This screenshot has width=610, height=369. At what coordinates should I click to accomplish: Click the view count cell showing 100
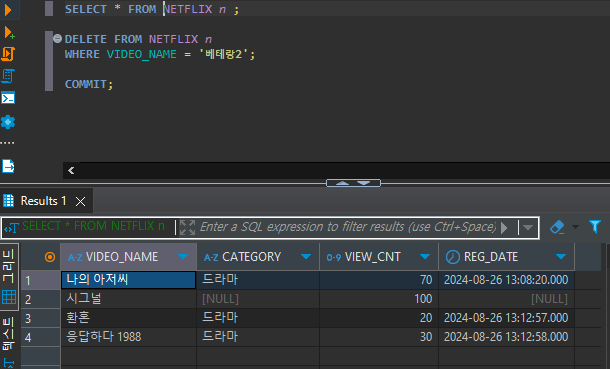click(x=379, y=299)
